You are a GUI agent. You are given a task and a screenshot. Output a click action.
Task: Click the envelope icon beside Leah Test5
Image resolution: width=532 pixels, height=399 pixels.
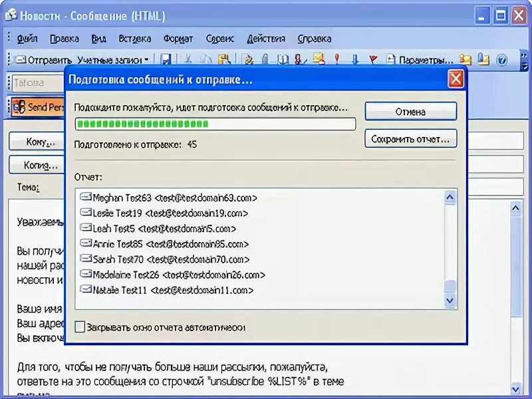click(86, 227)
